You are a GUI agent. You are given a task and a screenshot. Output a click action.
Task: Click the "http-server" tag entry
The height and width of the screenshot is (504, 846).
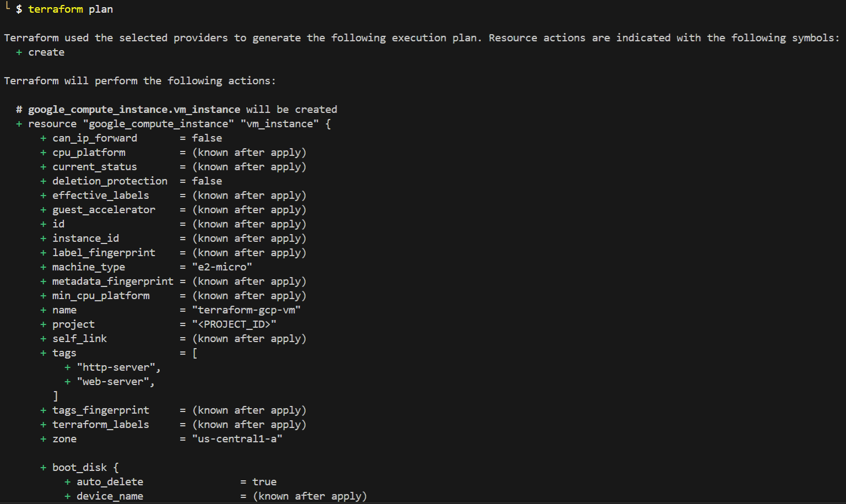(118, 367)
